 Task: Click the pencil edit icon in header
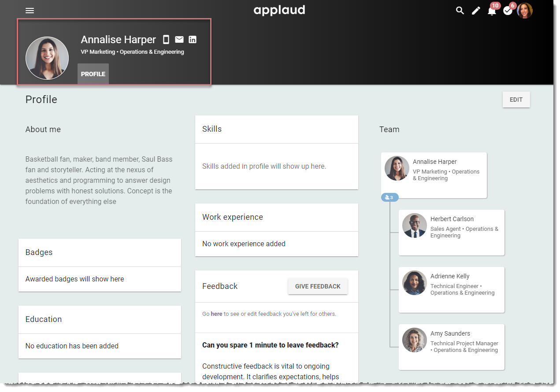tap(476, 11)
